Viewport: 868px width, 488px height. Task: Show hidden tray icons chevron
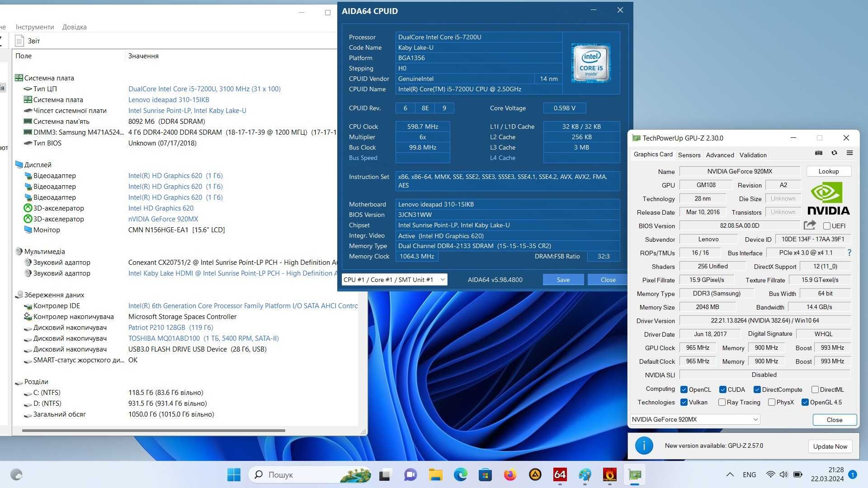pyautogui.click(x=730, y=474)
